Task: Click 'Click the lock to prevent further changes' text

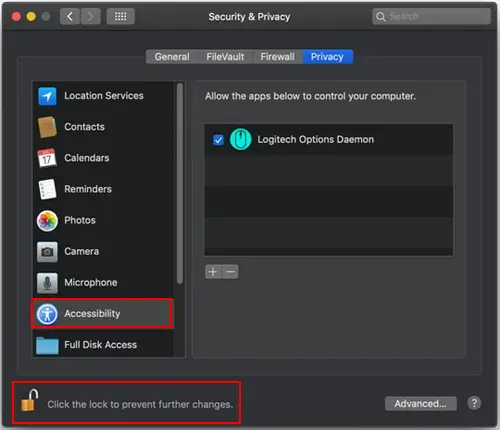Action: pos(140,404)
